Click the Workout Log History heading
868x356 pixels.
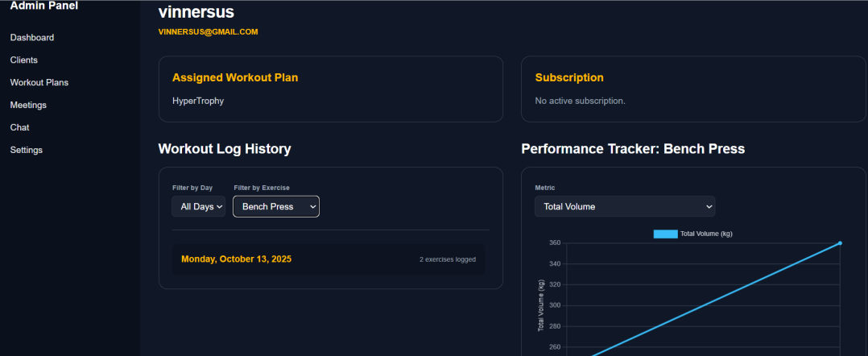point(225,149)
